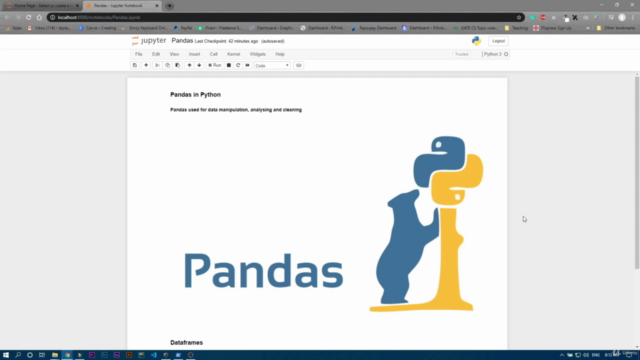Click the Last Checkpoint 42 minutes ago text
Viewport: 640px width, 360px height.
pyautogui.click(x=226, y=41)
